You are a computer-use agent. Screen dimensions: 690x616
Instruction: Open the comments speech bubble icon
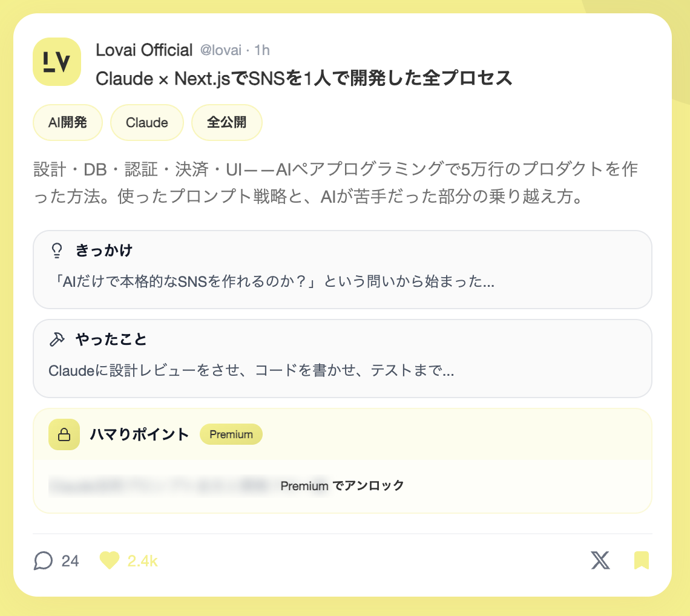(43, 561)
